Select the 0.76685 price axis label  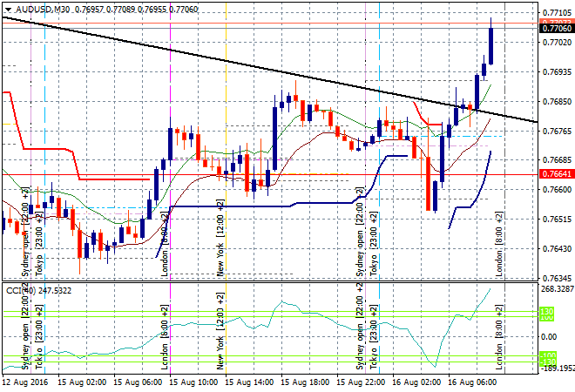pos(557,160)
